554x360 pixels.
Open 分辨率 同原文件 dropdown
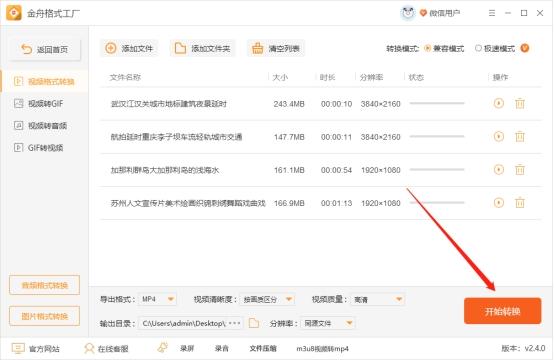[328, 323]
